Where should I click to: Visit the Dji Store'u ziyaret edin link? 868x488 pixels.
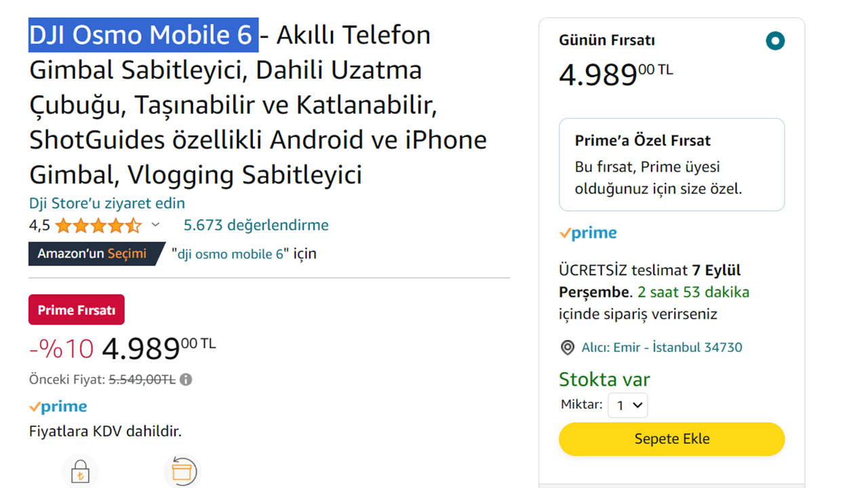[107, 203]
